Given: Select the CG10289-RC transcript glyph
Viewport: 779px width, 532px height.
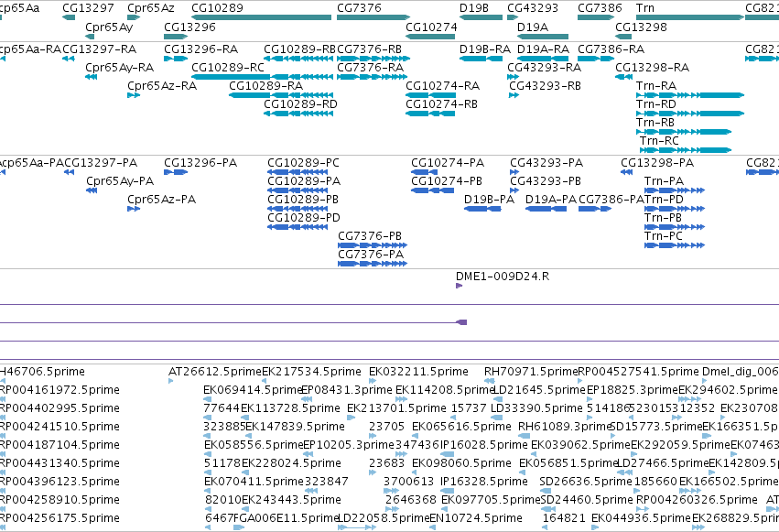Looking at the screenshot, I should [262, 77].
